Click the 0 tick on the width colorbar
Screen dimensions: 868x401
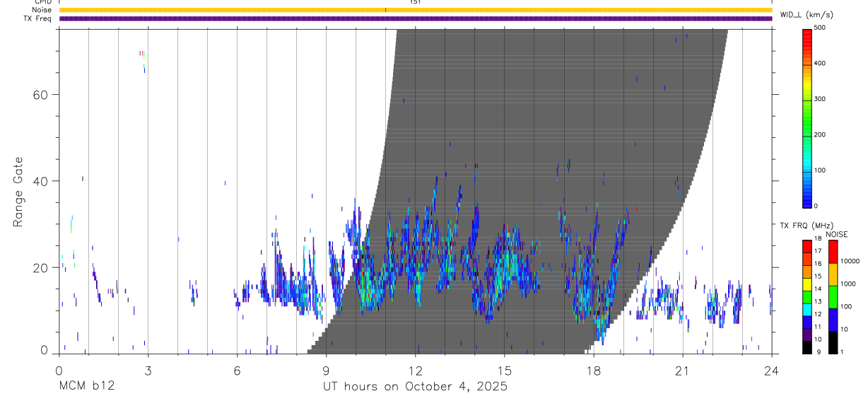817,206
